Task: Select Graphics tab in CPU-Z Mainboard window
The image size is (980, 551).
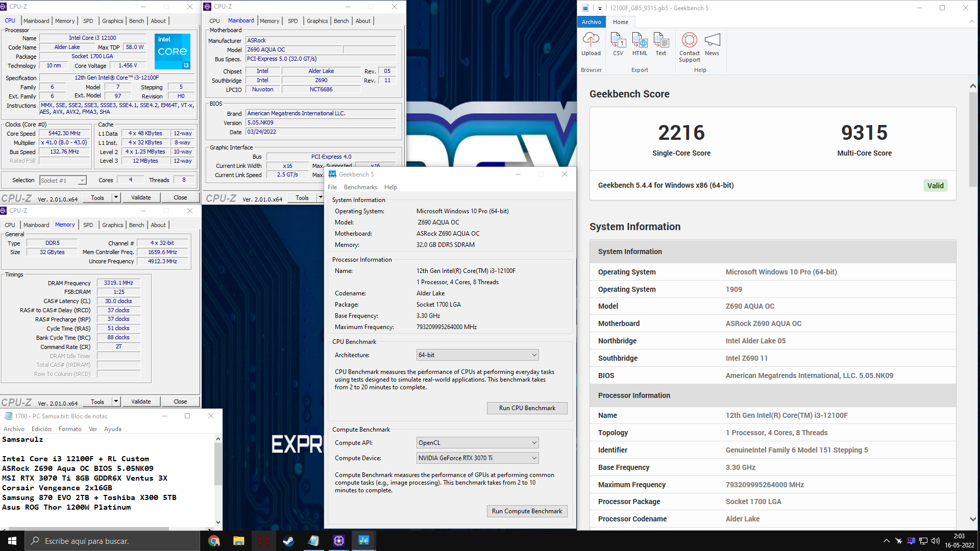Action: 317,21
